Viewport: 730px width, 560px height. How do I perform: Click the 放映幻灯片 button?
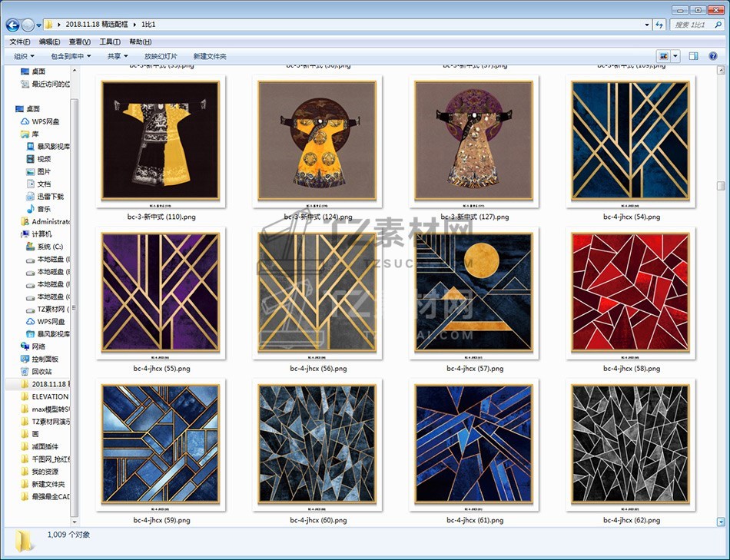tap(161, 56)
